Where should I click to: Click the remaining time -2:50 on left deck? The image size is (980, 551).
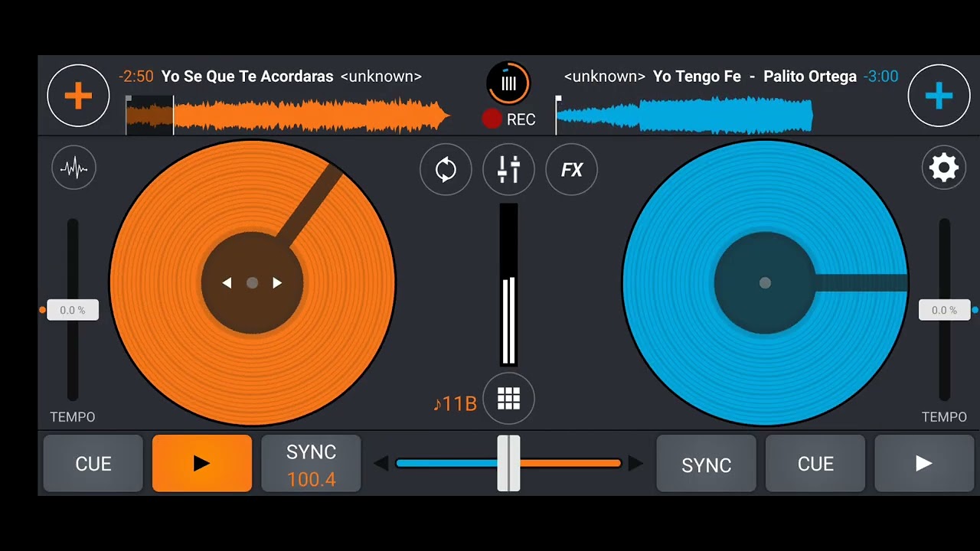[x=136, y=77]
